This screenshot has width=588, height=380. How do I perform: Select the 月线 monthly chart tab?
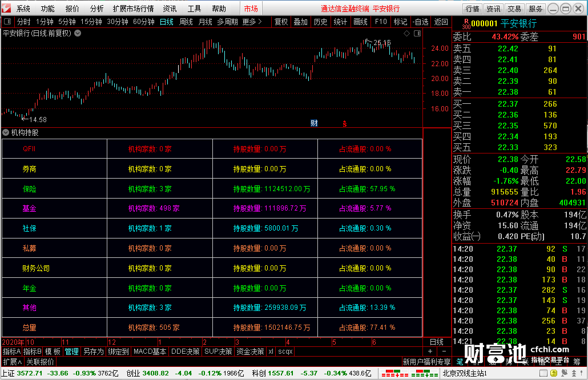tap(205, 22)
